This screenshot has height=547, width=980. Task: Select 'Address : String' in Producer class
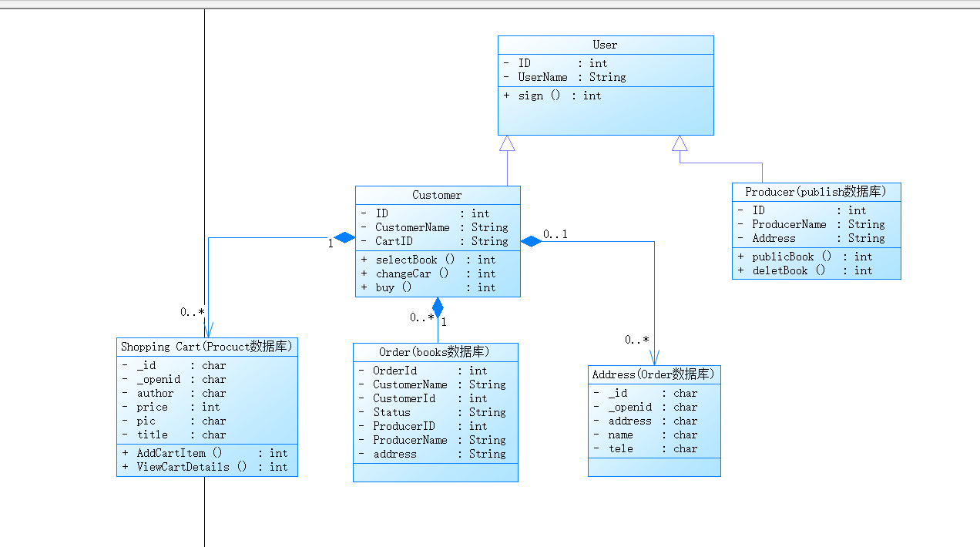coord(811,238)
